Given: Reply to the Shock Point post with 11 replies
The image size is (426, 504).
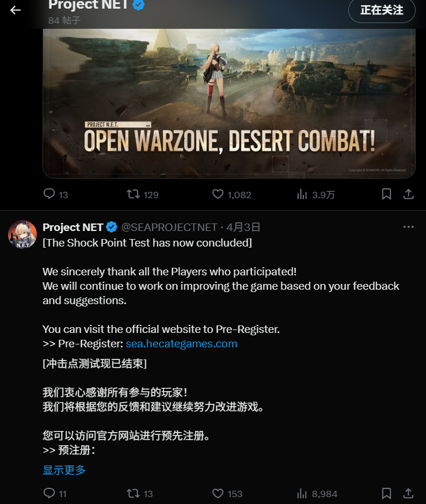Looking at the screenshot, I should click(55, 494).
